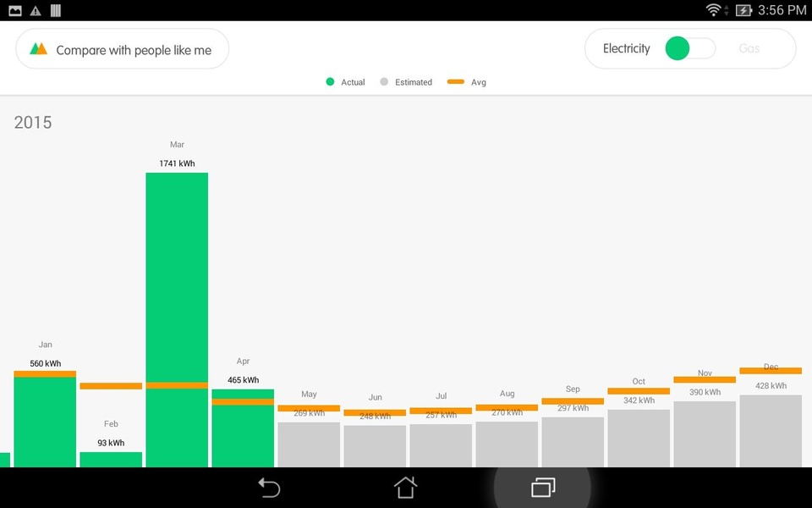Image resolution: width=812 pixels, height=508 pixels.
Task: Tap the February orange average marker
Action: [111, 386]
